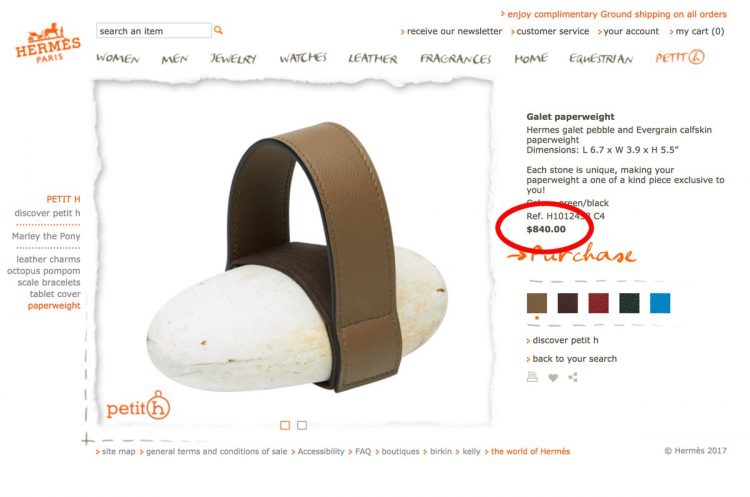
Task: Switch to the second product image
Action: point(302,425)
